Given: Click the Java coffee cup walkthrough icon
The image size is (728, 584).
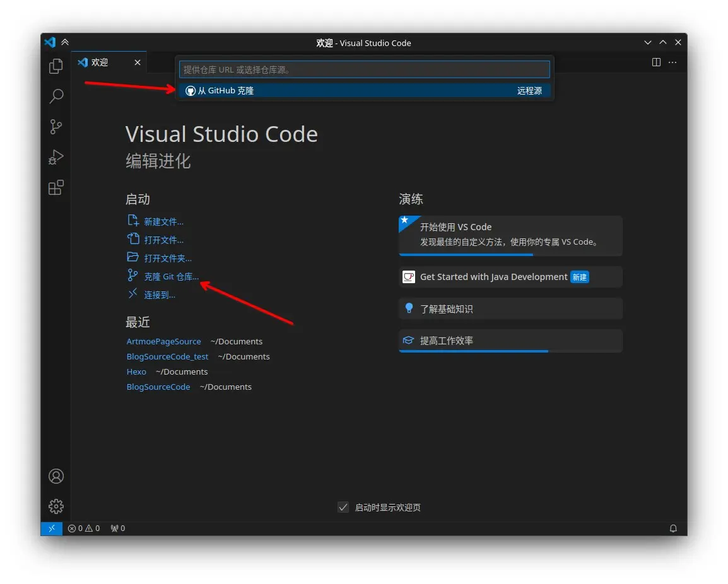Looking at the screenshot, I should click(x=409, y=277).
